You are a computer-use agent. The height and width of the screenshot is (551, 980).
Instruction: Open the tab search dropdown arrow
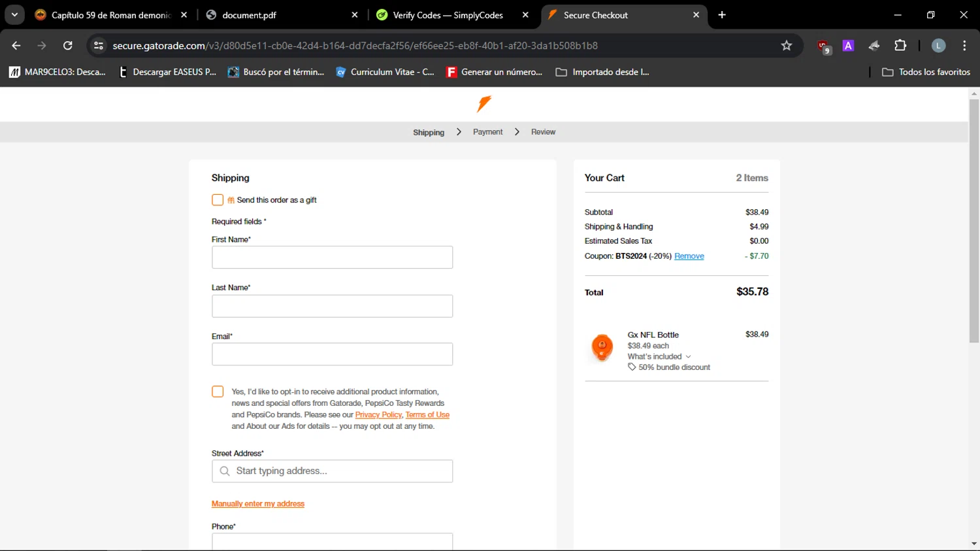click(14, 15)
